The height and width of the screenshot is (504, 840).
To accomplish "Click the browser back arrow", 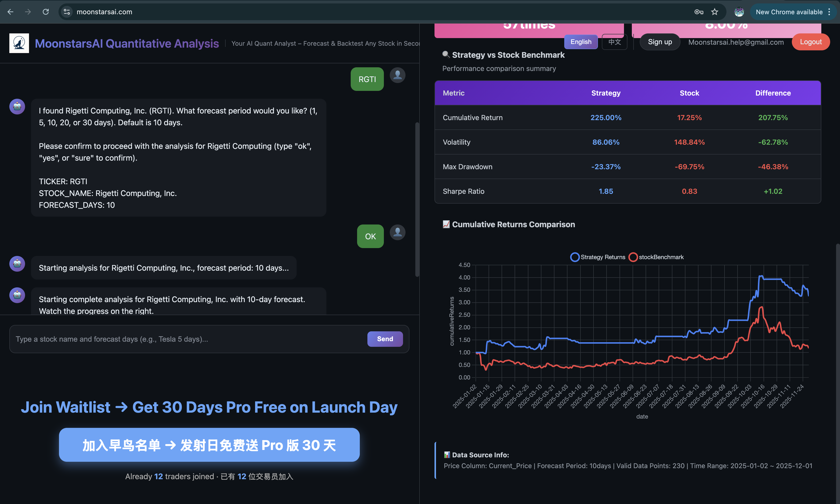I will tap(11, 12).
